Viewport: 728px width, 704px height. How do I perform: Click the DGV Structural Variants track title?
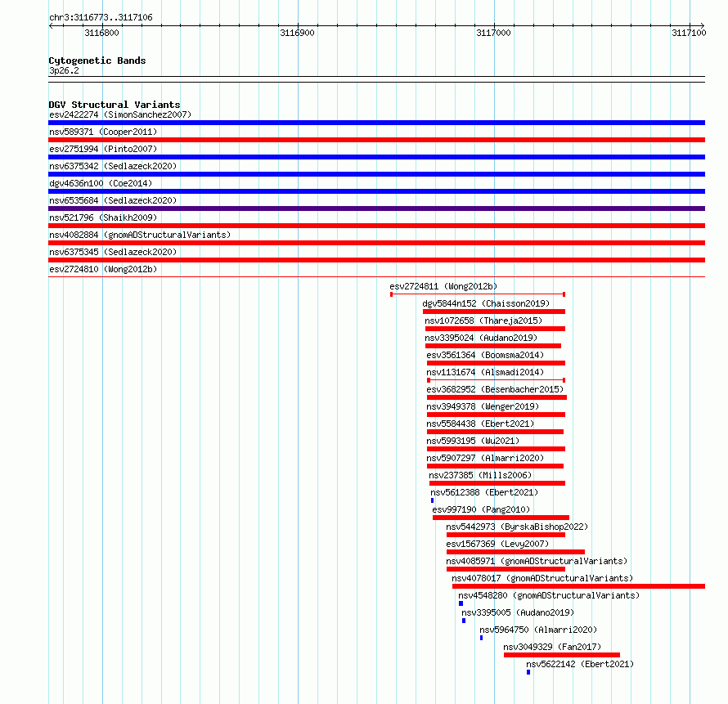(x=115, y=105)
